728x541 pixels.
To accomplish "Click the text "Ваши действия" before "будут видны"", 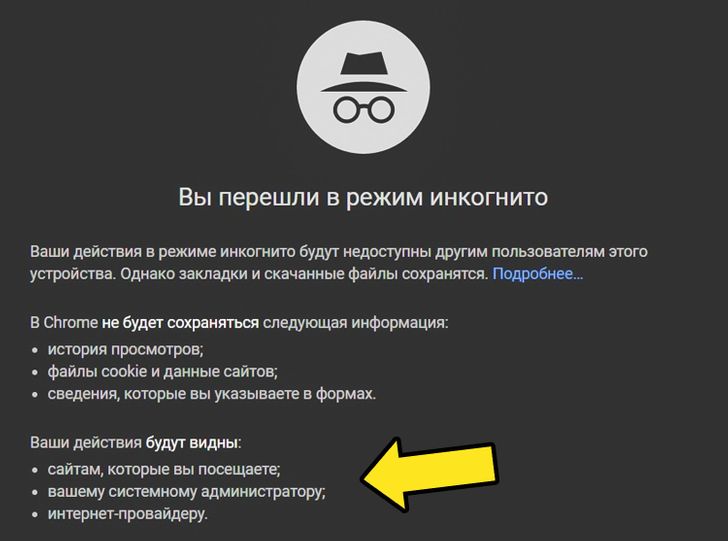I will pyautogui.click(x=86, y=443).
